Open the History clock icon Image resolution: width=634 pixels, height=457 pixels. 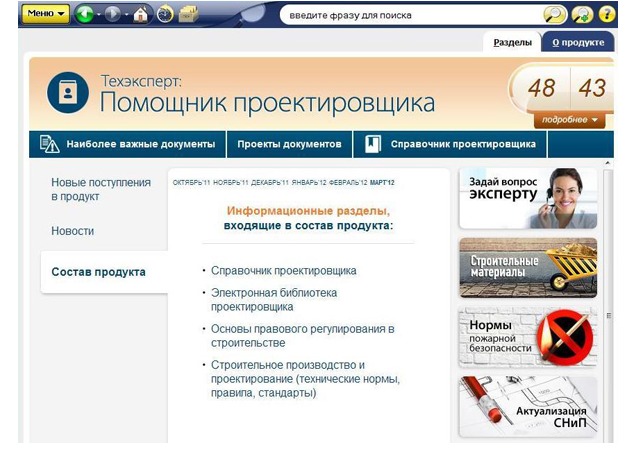pos(165,14)
